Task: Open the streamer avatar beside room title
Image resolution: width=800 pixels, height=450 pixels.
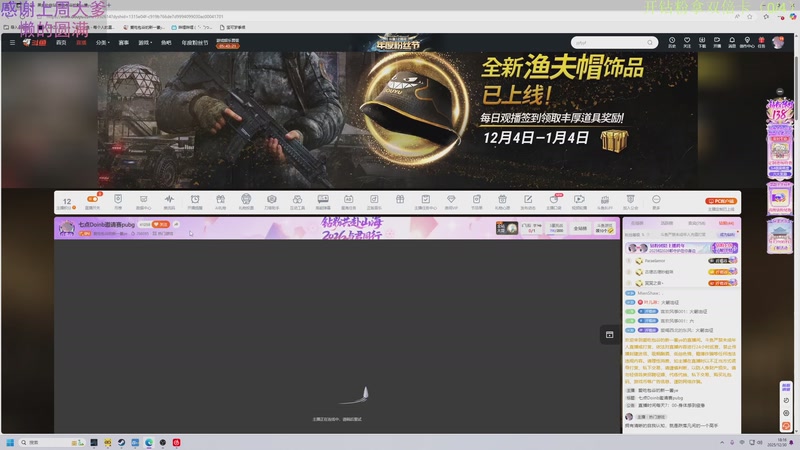Action: point(67,228)
